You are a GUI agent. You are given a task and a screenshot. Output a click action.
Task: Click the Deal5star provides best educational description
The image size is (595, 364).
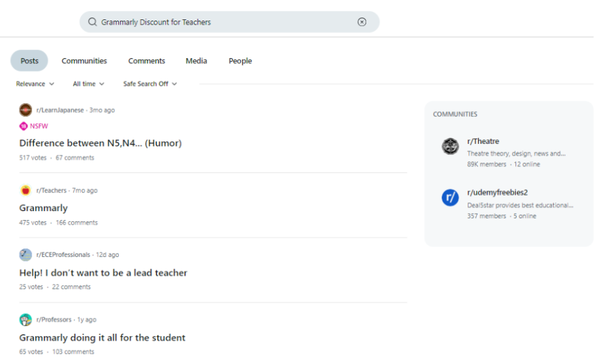pyautogui.click(x=520, y=205)
